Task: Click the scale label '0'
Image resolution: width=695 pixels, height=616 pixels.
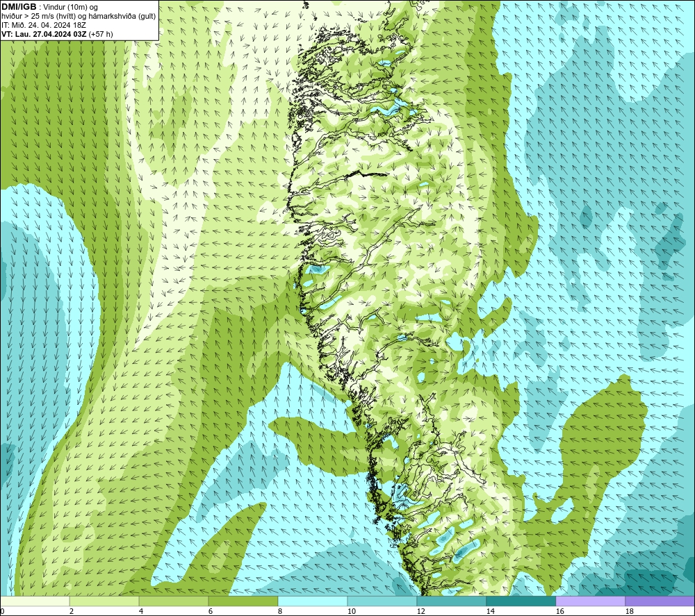Action: (x=2, y=611)
